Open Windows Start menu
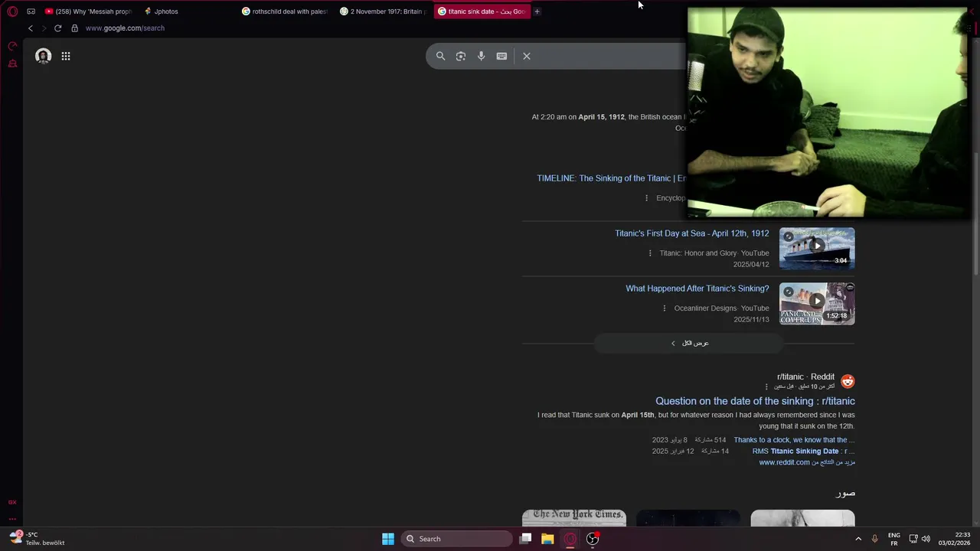This screenshot has width=980, height=551. (388, 539)
